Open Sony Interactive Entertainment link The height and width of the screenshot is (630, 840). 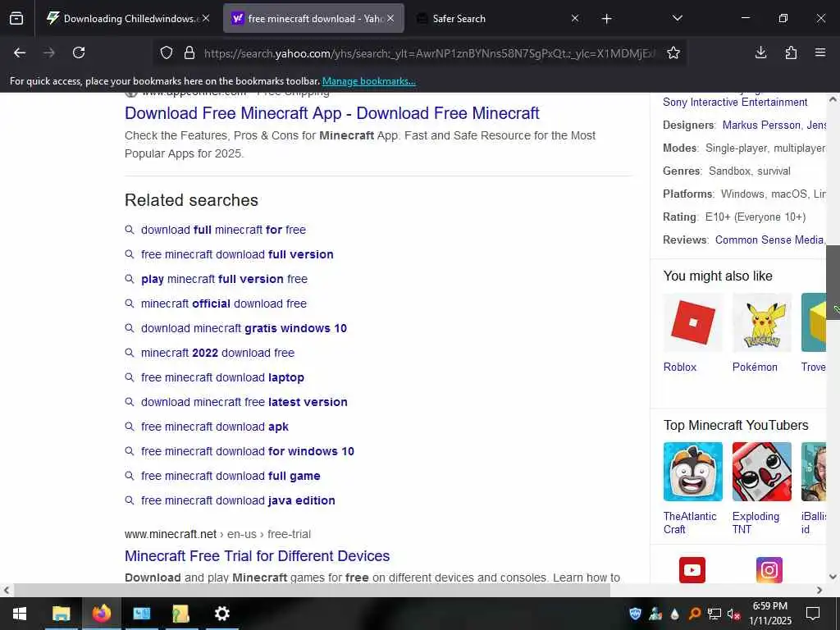(x=735, y=103)
